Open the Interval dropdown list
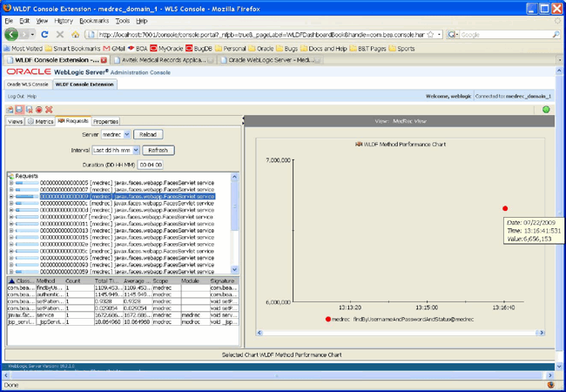 [x=116, y=150]
